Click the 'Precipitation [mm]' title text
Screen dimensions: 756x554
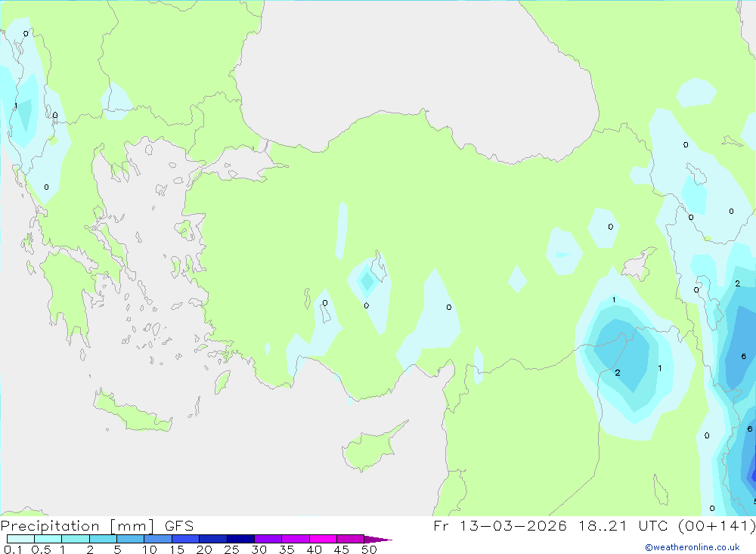pos(78,526)
